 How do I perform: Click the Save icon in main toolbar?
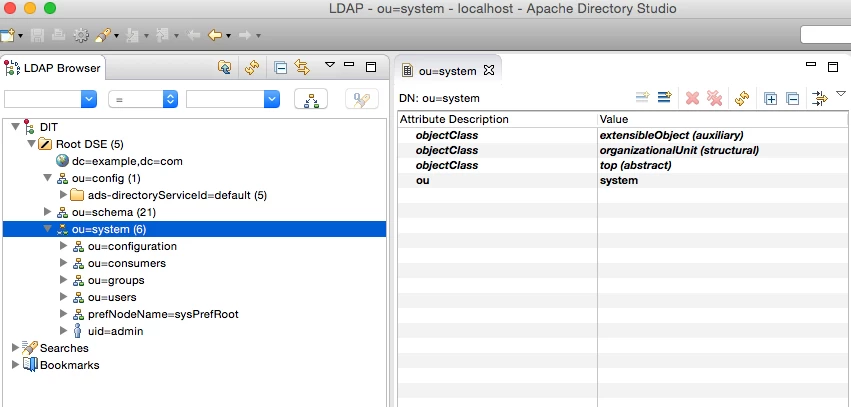click(x=37, y=35)
